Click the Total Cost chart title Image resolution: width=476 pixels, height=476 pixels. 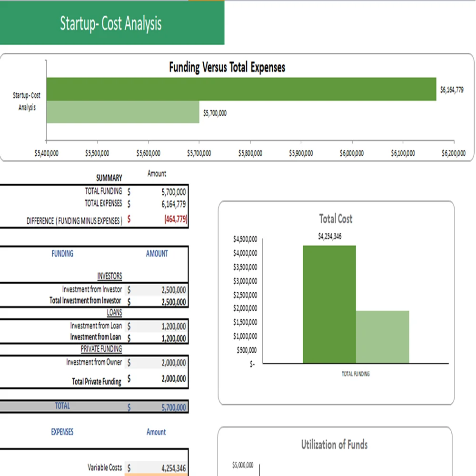pyautogui.click(x=336, y=219)
